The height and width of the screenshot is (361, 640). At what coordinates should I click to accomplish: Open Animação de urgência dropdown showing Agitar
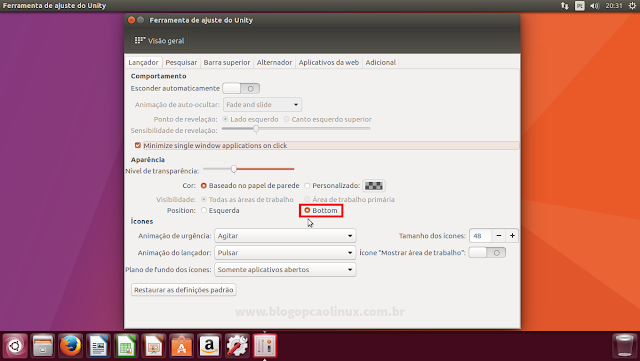click(285, 236)
